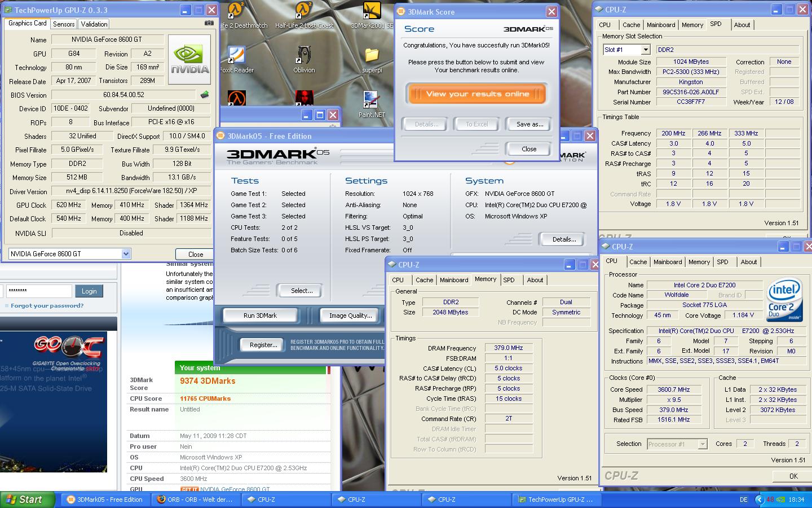Open Cache tab in middle CPU-Z window
812x508 pixels.
coord(424,280)
